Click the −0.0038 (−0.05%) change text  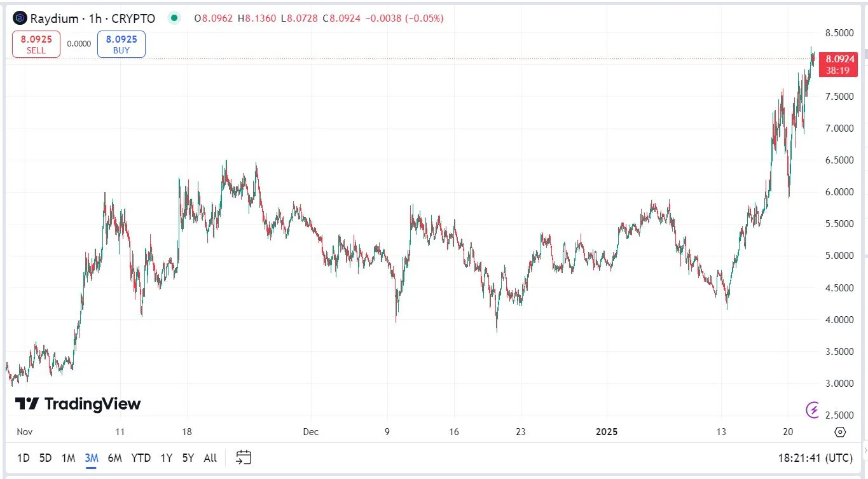(x=404, y=18)
